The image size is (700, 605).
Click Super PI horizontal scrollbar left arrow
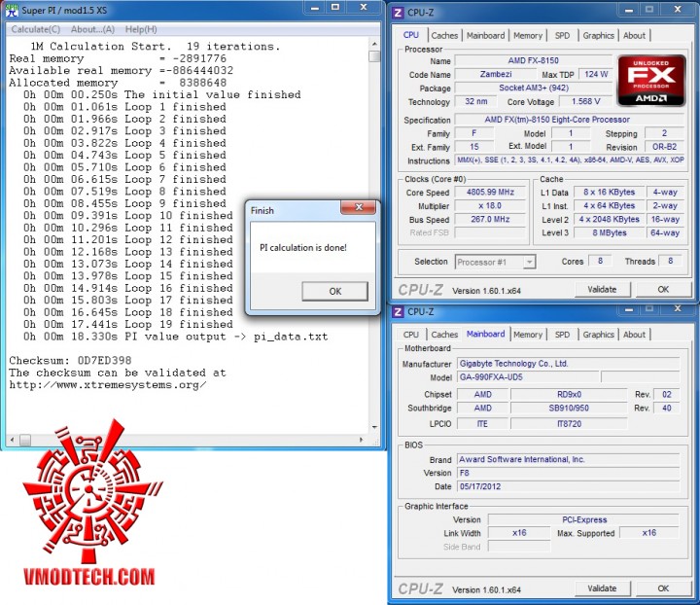[x=12, y=440]
